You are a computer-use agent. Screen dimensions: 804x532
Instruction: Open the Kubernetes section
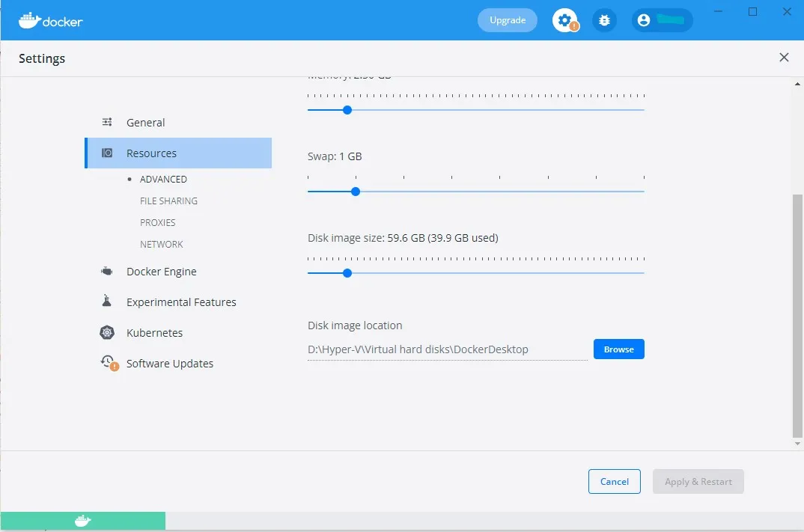(x=178, y=333)
